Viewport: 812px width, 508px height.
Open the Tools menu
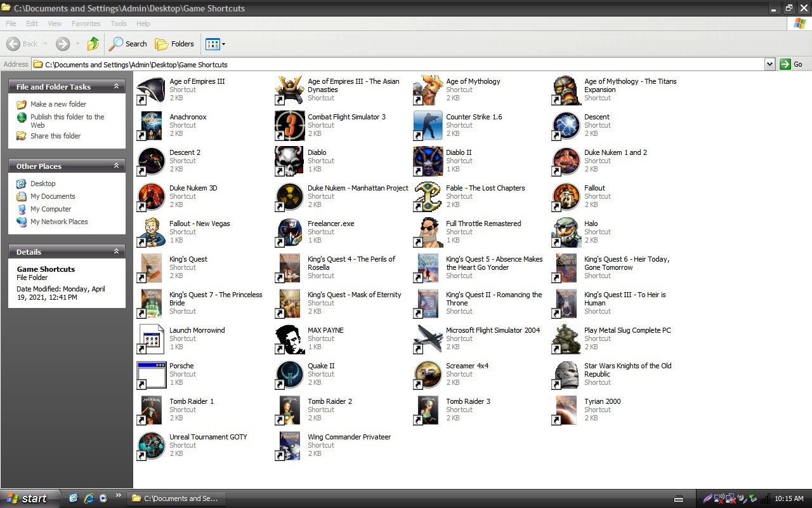(x=119, y=23)
